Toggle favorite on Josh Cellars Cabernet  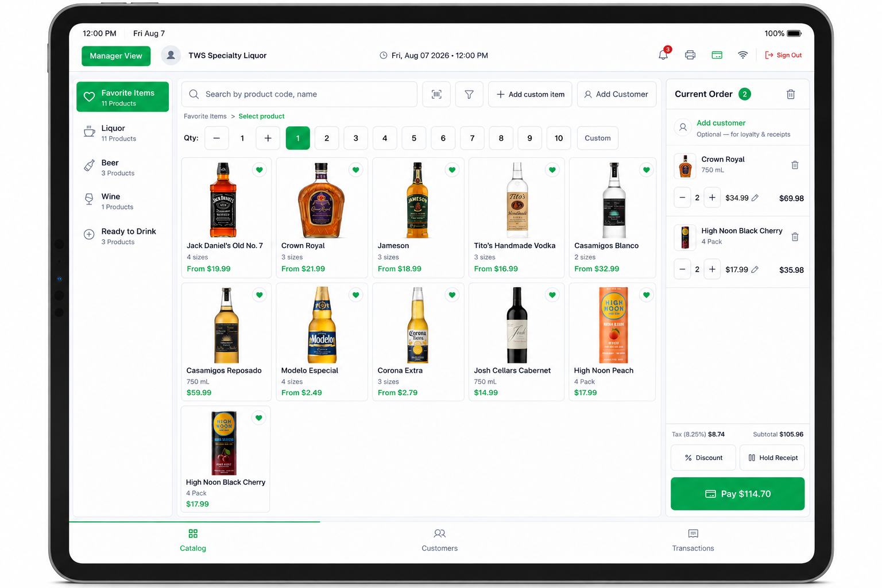(552, 295)
